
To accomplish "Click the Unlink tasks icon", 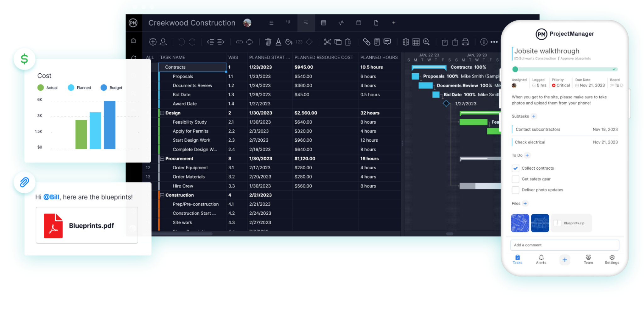I will pyautogui.click(x=250, y=42).
